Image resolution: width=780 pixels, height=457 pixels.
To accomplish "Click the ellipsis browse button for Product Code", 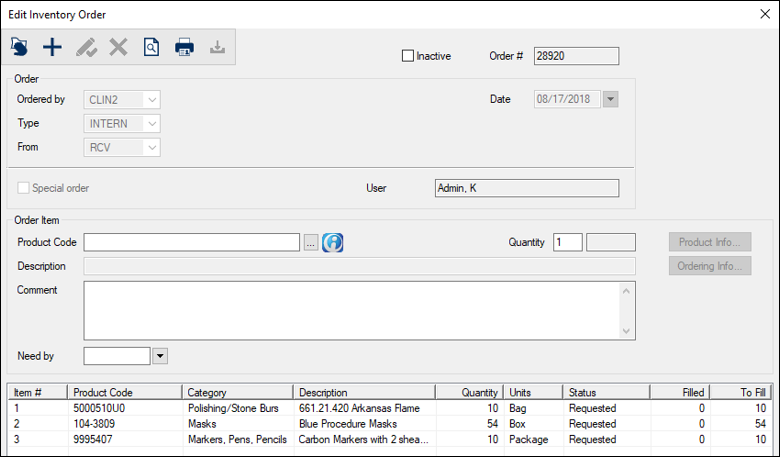I will pos(311,243).
